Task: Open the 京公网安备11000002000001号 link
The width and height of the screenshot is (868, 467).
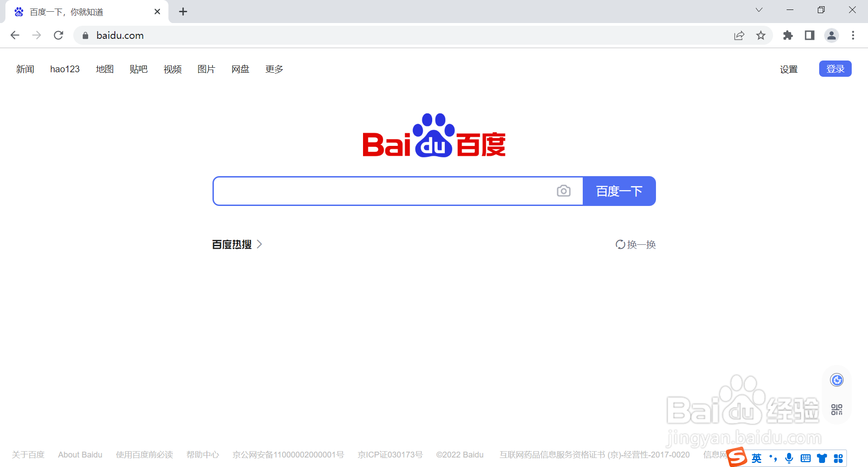Action: tap(288, 454)
